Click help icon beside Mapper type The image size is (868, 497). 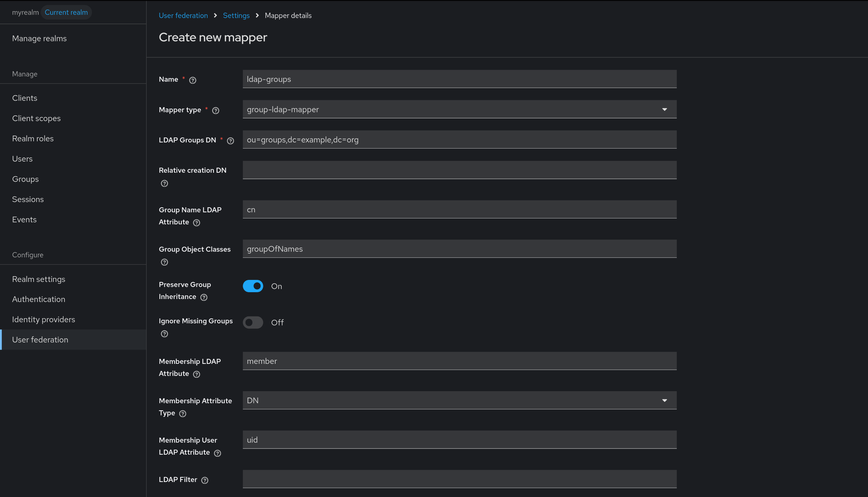[x=215, y=111]
